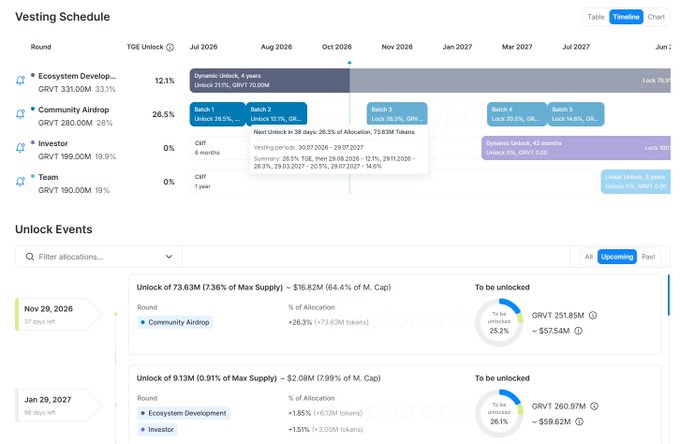
Task: Click the 26.1% to-be-unlocked donut chart
Action: [x=499, y=413]
